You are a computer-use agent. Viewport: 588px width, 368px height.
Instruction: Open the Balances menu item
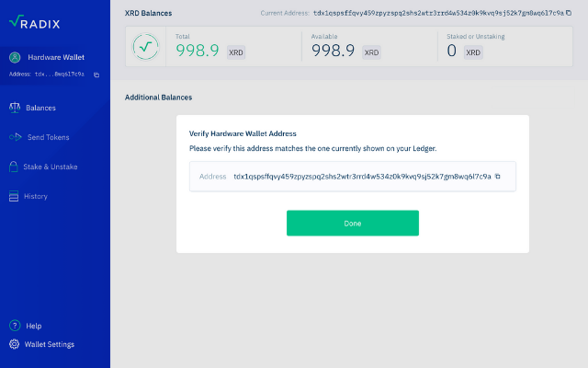[x=40, y=108]
